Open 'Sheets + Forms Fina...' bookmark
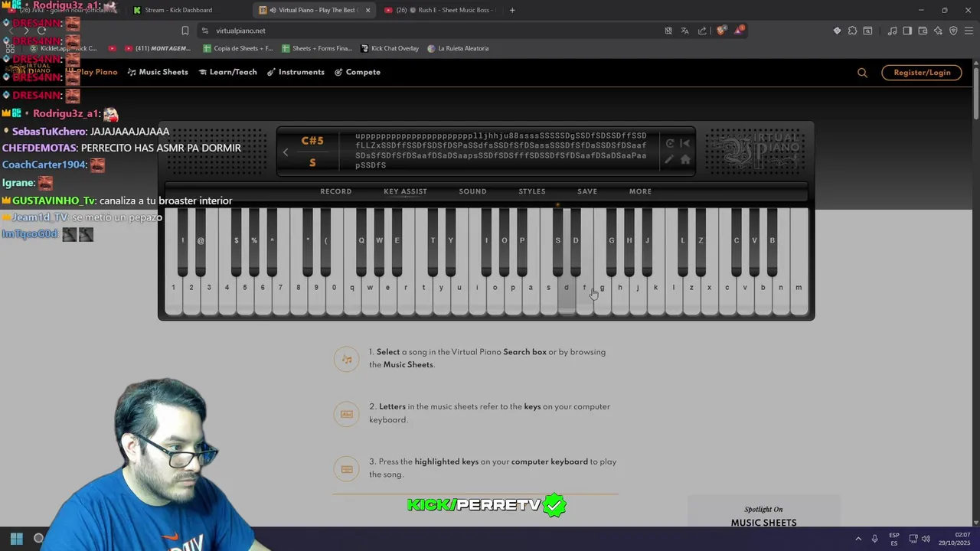 pos(317,48)
